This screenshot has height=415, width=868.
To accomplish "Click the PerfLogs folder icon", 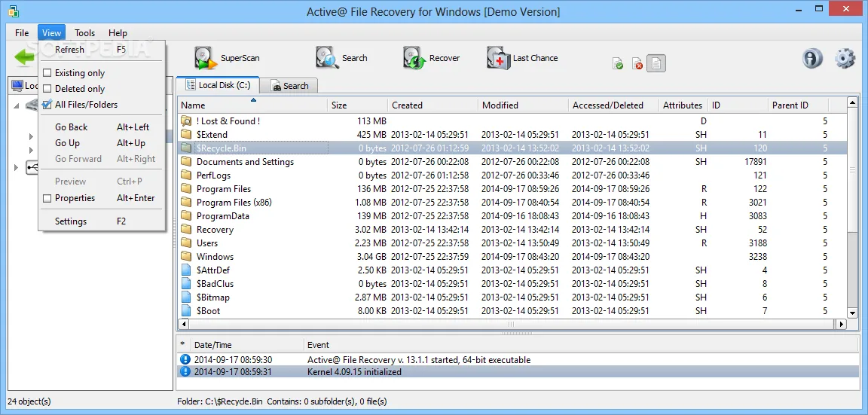I will [x=187, y=175].
